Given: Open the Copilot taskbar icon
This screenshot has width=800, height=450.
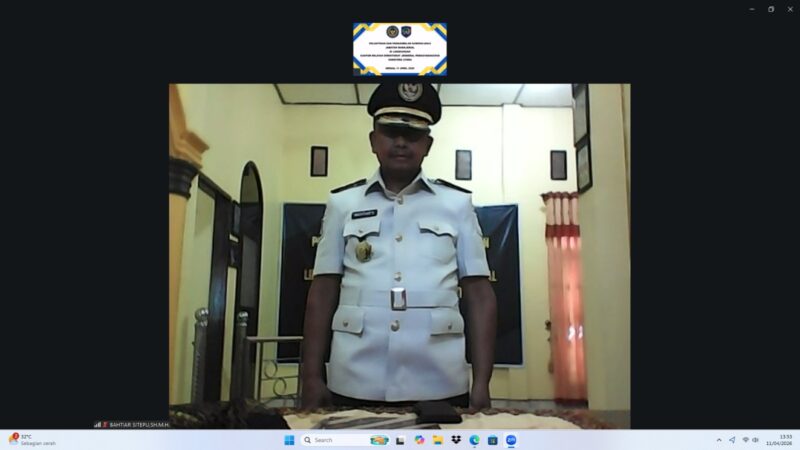Looking at the screenshot, I should click(x=420, y=440).
